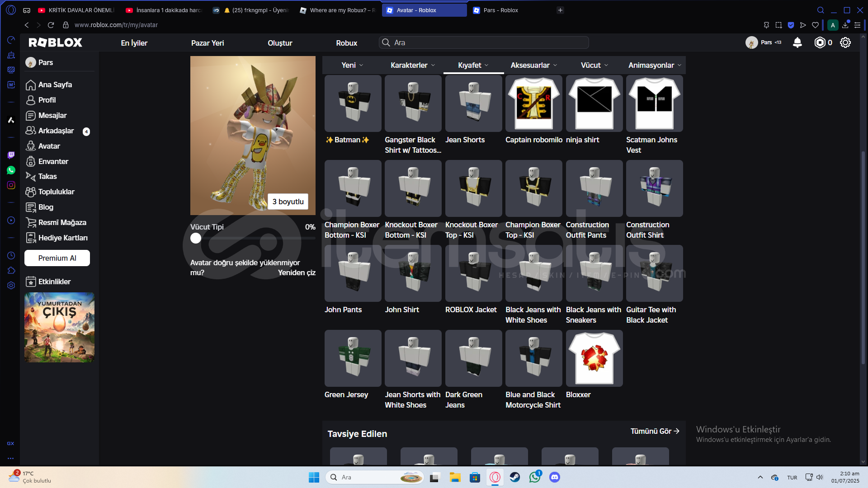The image size is (868, 488).
Task: Click Yeniden çiz to redraw avatar
Action: pyautogui.click(x=297, y=272)
